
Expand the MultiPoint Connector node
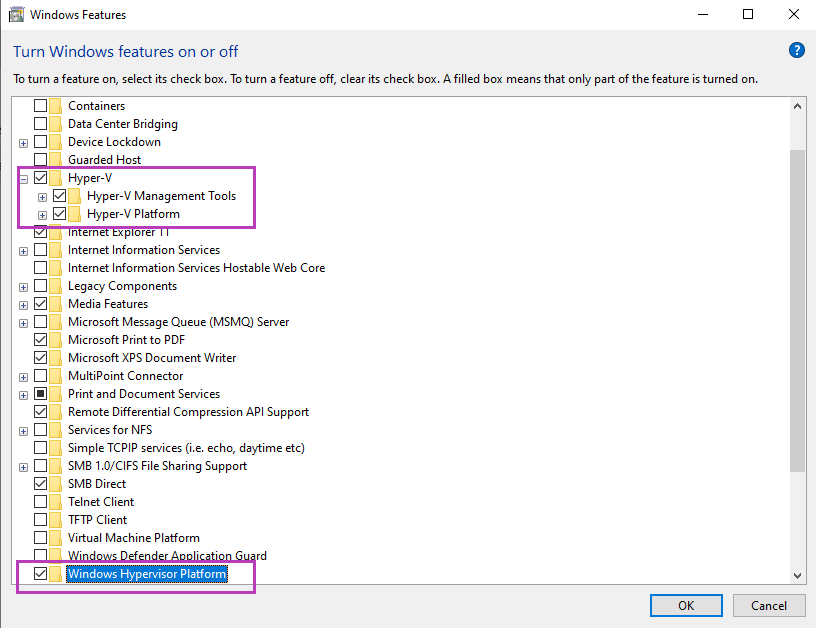[x=23, y=378]
